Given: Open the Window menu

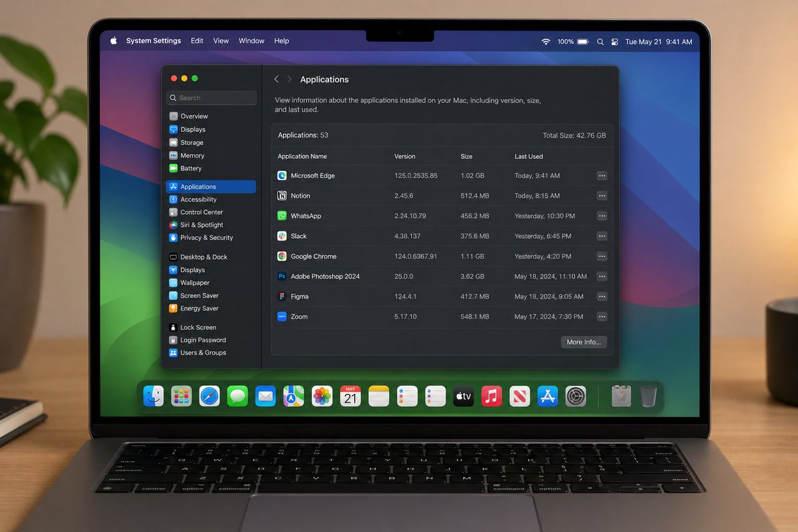Looking at the screenshot, I should tap(251, 41).
